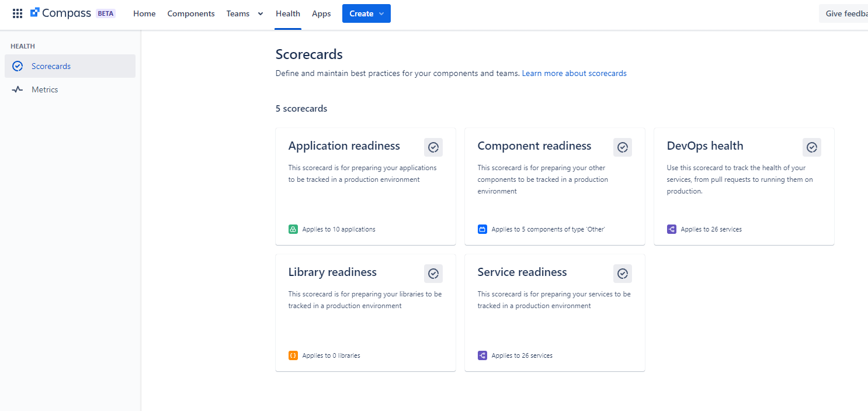
Task: Expand the Teams dropdown chevron
Action: pos(261,14)
